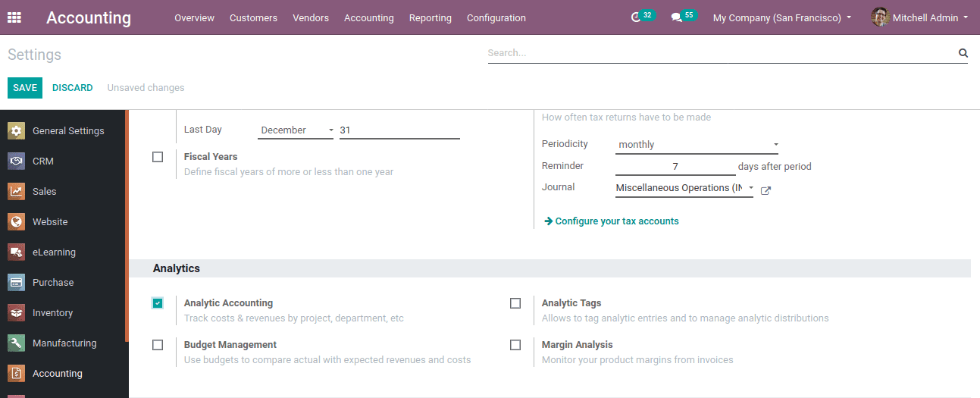Open the Last Day month dropdown (December)

click(296, 130)
